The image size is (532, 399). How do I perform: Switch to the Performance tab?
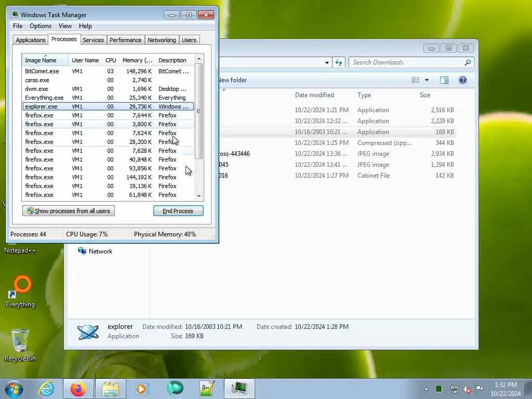[125, 40]
